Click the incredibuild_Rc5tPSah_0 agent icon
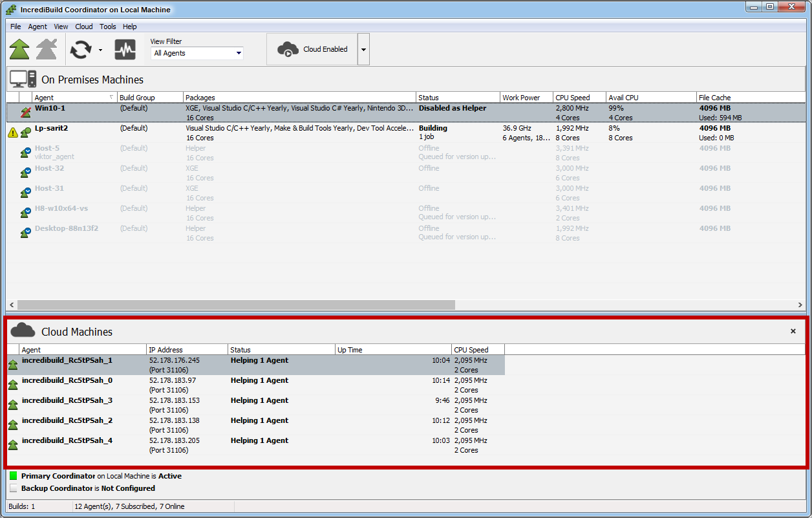Viewport: 812px width, 518px height. click(x=13, y=385)
